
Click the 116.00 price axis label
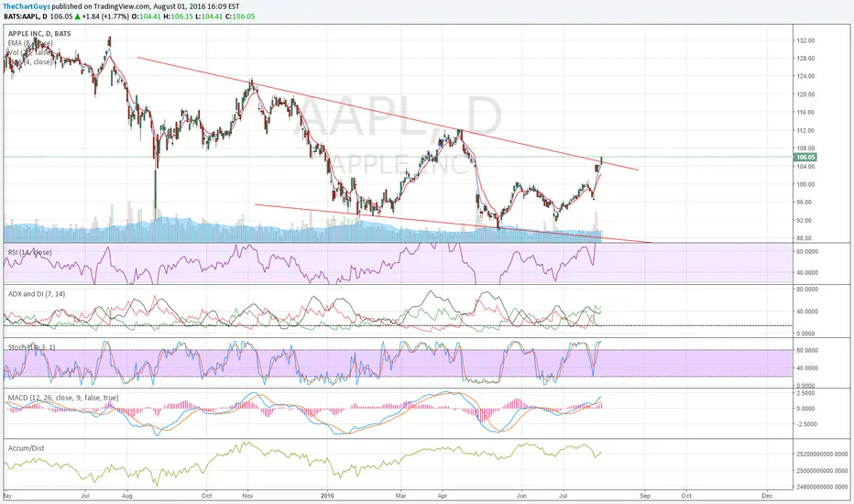click(x=805, y=113)
